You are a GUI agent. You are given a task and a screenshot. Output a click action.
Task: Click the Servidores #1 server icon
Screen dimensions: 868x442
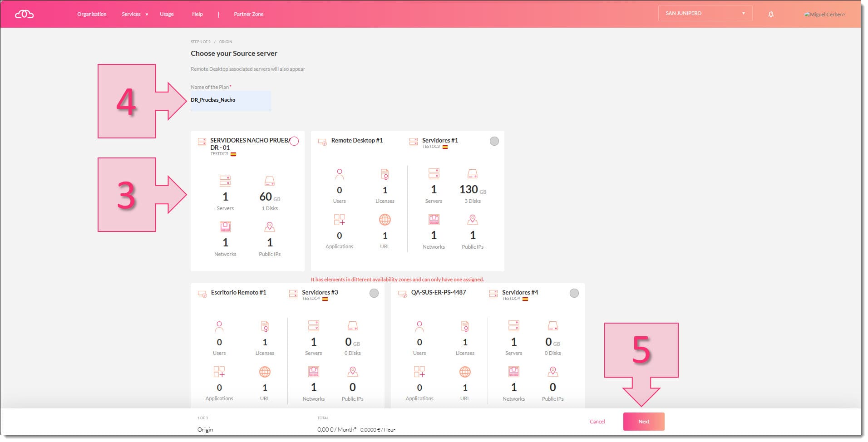(x=414, y=142)
